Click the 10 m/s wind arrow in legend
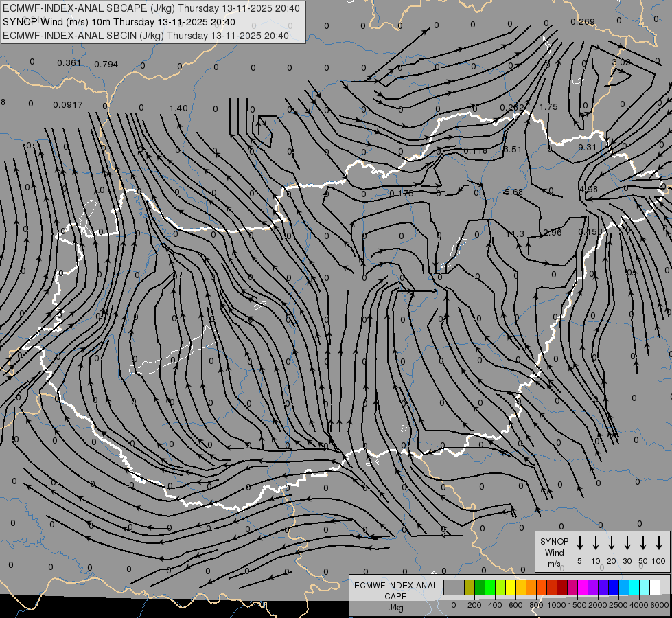 pyautogui.click(x=596, y=543)
